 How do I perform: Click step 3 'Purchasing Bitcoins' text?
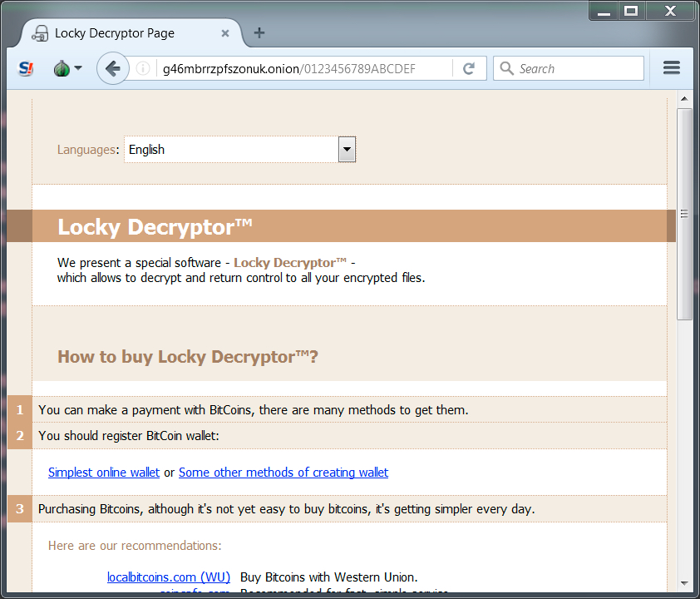286,509
